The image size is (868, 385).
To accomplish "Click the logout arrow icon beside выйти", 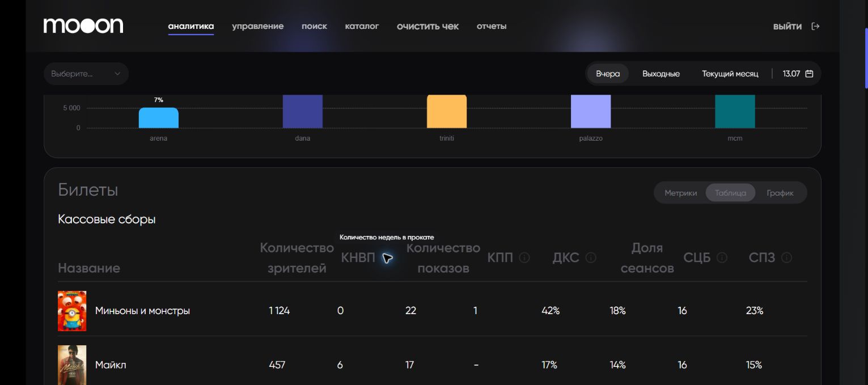I will click(815, 26).
